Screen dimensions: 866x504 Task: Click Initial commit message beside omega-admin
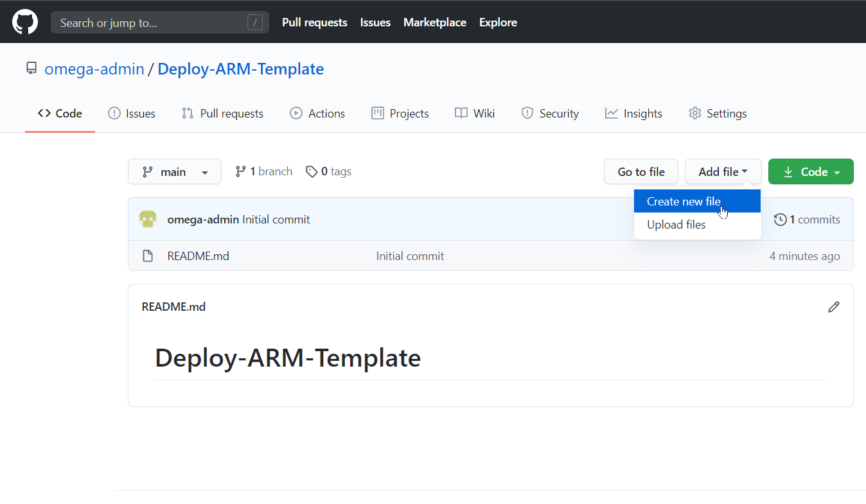pos(276,220)
